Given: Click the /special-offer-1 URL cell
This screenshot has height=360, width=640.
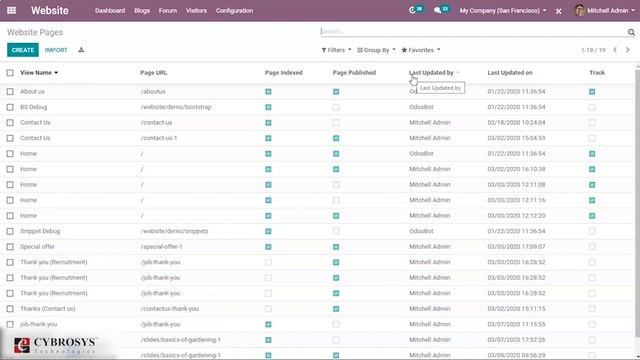Looking at the screenshot, I should (161, 247).
